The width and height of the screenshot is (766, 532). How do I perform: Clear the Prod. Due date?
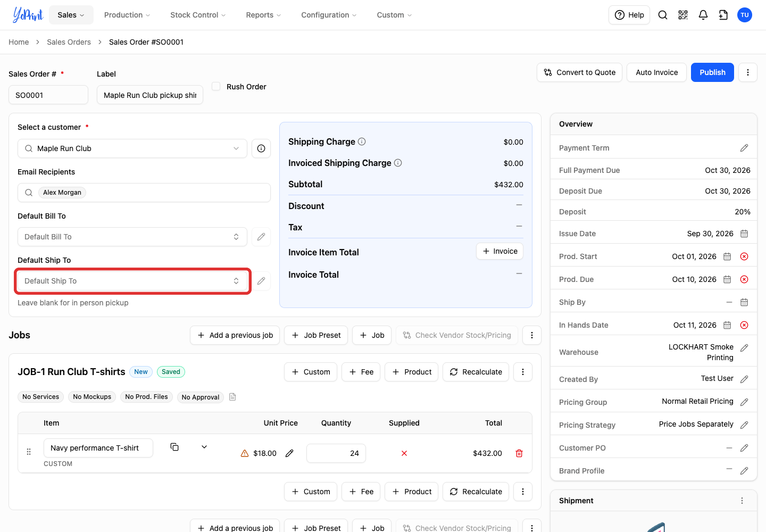point(744,279)
